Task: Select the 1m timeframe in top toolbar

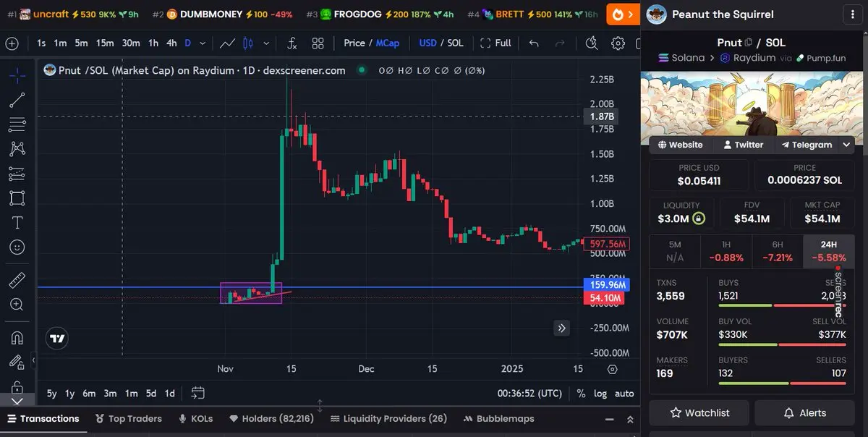Action: pyautogui.click(x=61, y=43)
